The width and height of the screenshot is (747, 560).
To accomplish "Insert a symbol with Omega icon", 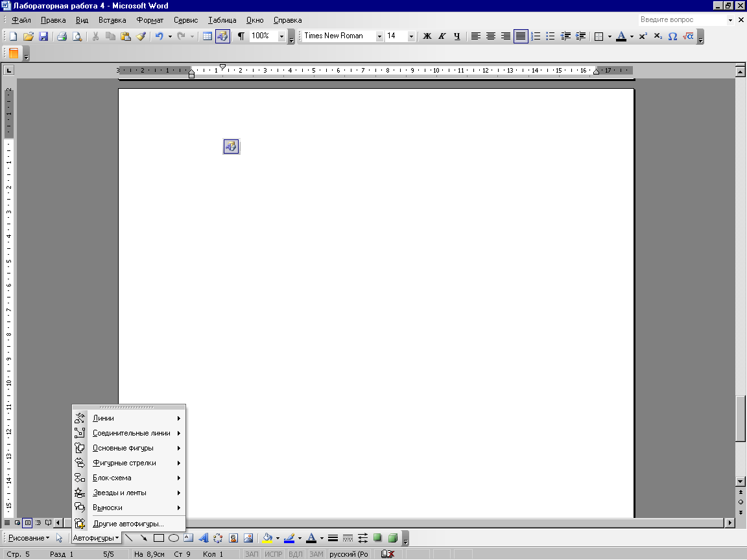I will pyautogui.click(x=672, y=36).
